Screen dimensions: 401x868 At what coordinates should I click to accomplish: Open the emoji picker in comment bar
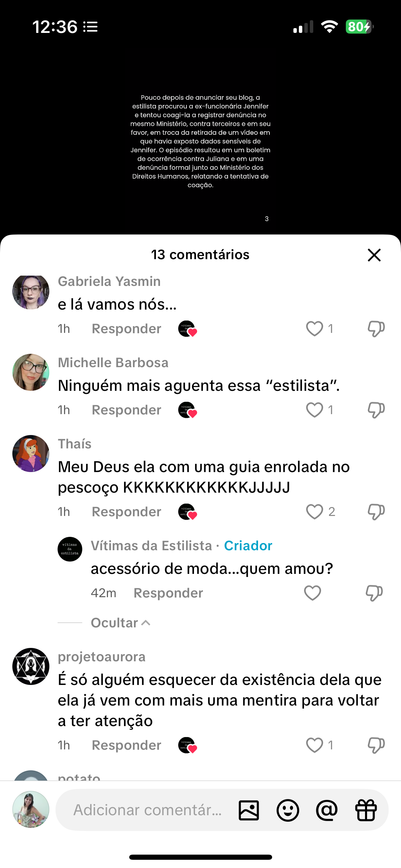(288, 810)
